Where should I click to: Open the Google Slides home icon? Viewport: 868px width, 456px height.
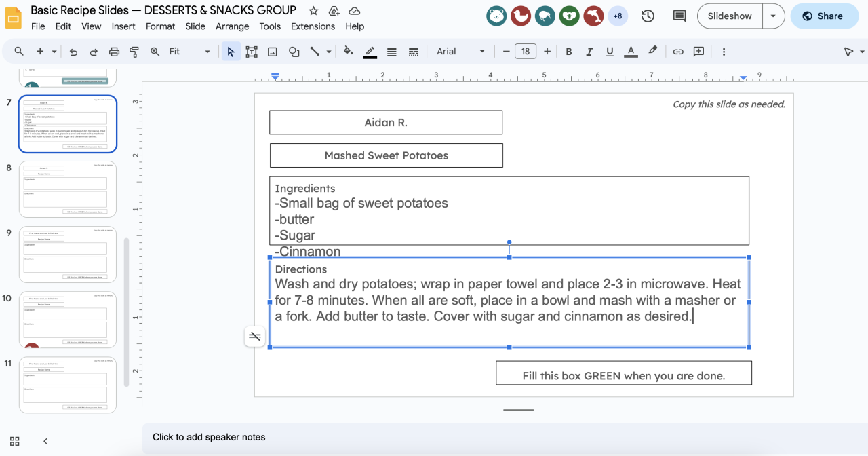(14, 17)
